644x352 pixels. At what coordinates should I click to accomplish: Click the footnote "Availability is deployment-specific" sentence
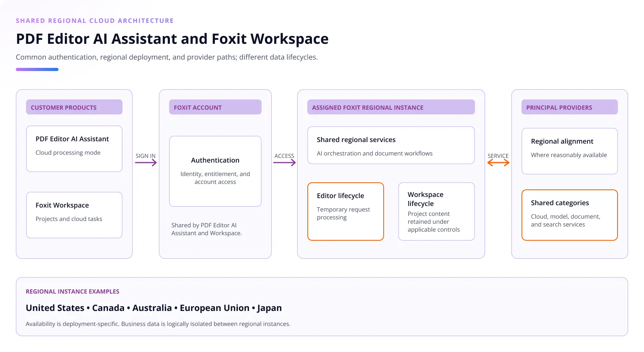coord(158,324)
